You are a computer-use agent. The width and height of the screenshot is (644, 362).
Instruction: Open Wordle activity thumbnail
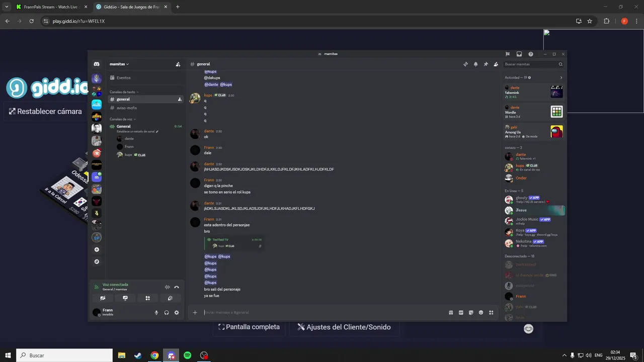coord(556,112)
